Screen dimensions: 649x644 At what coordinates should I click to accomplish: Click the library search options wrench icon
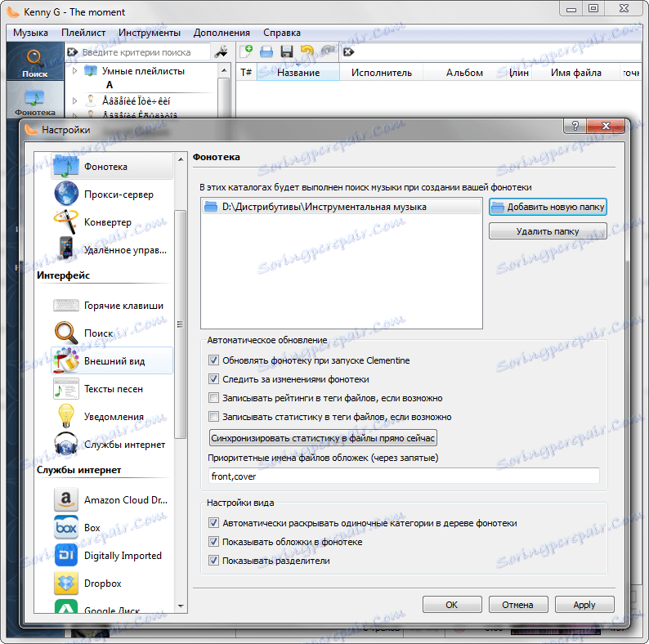(222, 51)
